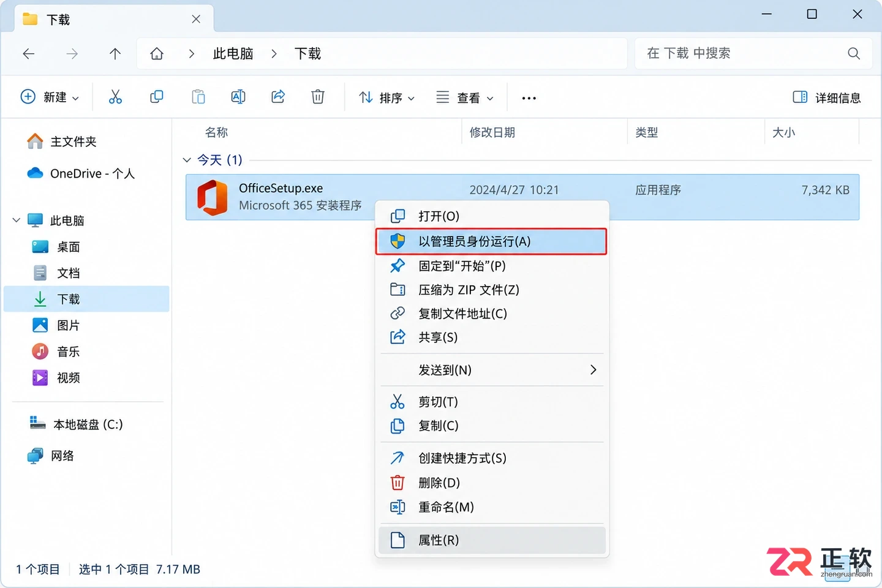Choose 打开(O) from context menu
Image resolution: width=882 pixels, height=588 pixels.
(492, 216)
